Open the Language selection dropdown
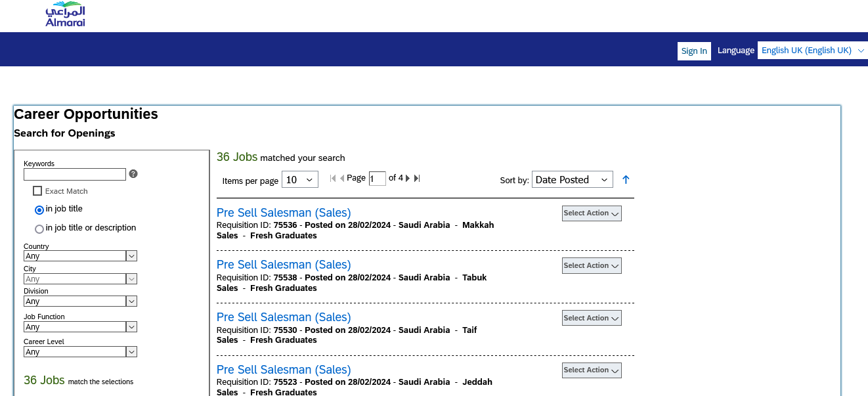The width and height of the screenshot is (868, 396). click(812, 51)
